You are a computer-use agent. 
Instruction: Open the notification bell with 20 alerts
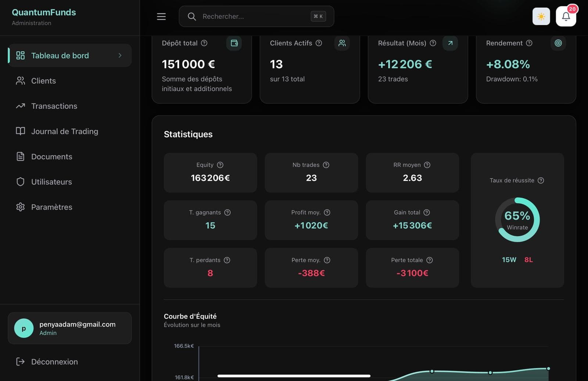pyautogui.click(x=566, y=17)
